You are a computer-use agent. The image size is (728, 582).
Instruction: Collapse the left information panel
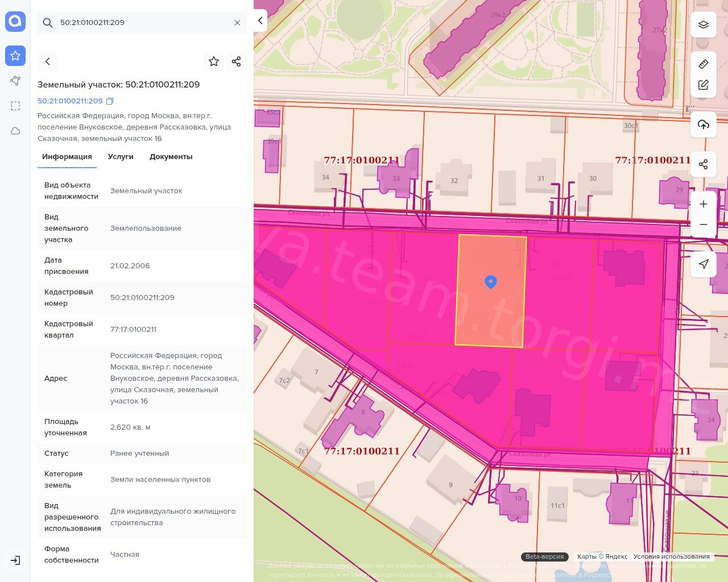pos(260,21)
